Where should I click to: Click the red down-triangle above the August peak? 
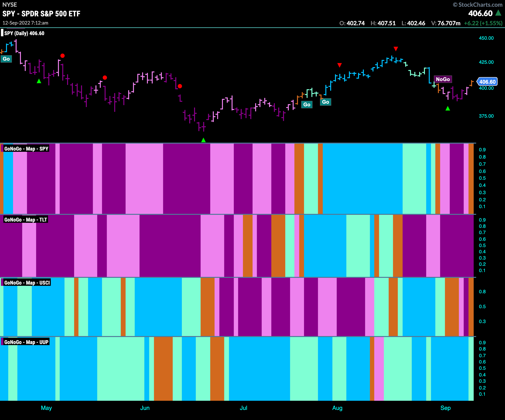click(x=396, y=49)
